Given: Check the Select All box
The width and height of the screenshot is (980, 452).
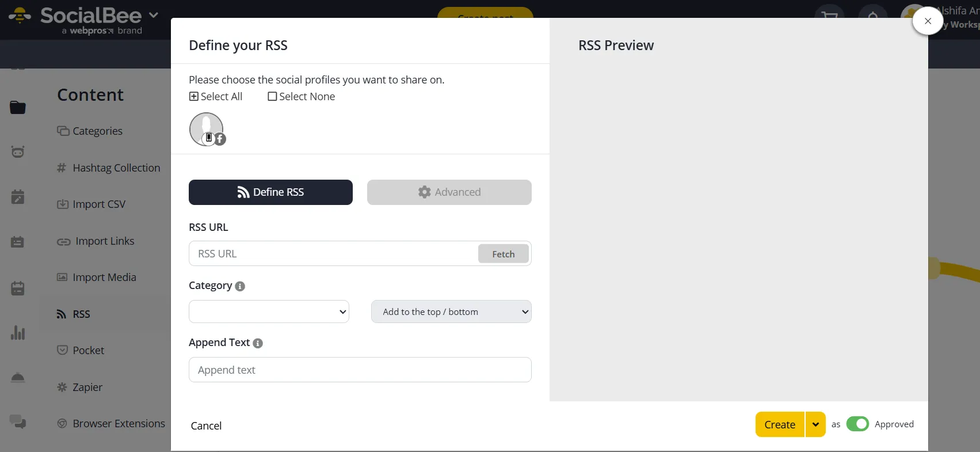Looking at the screenshot, I should tap(194, 97).
